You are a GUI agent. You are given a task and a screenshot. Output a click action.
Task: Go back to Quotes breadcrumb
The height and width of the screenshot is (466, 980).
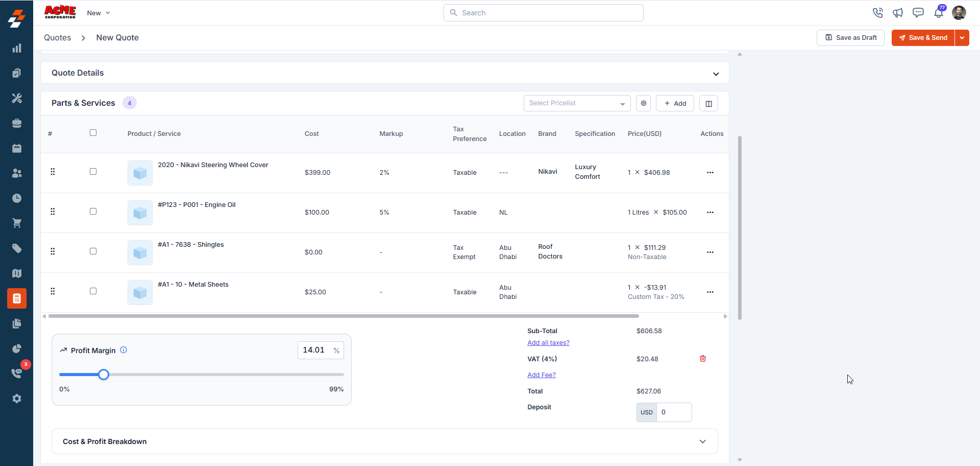coord(57,38)
